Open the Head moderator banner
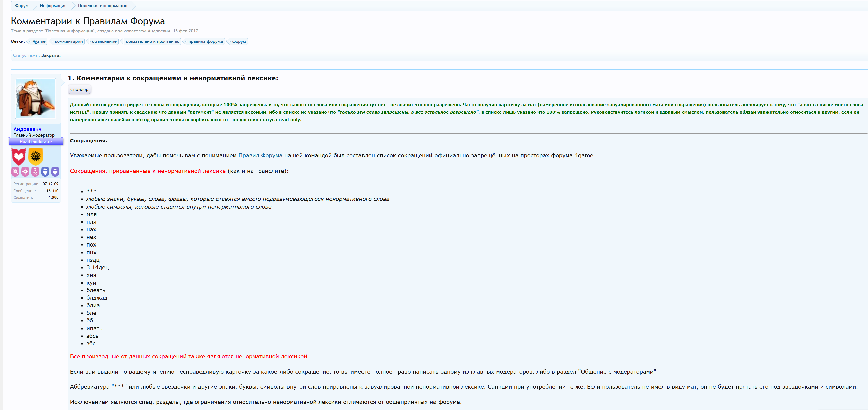 point(36,142)
